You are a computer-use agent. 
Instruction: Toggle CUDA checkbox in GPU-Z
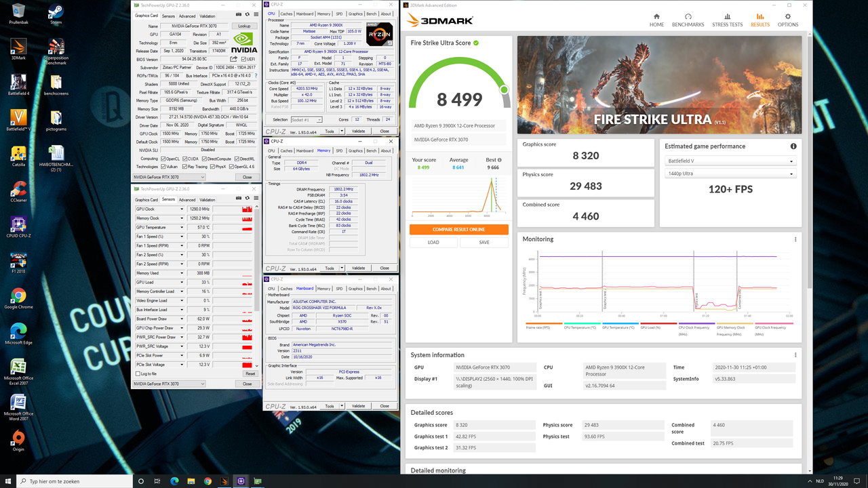point(185,159)
